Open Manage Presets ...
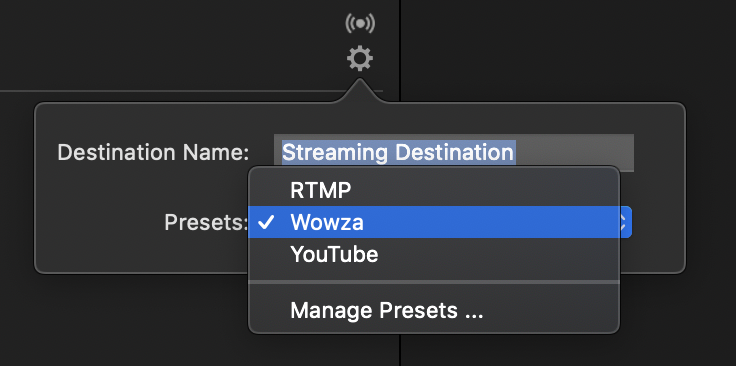This screenshot has height=366, width=736. pos(434,310)
